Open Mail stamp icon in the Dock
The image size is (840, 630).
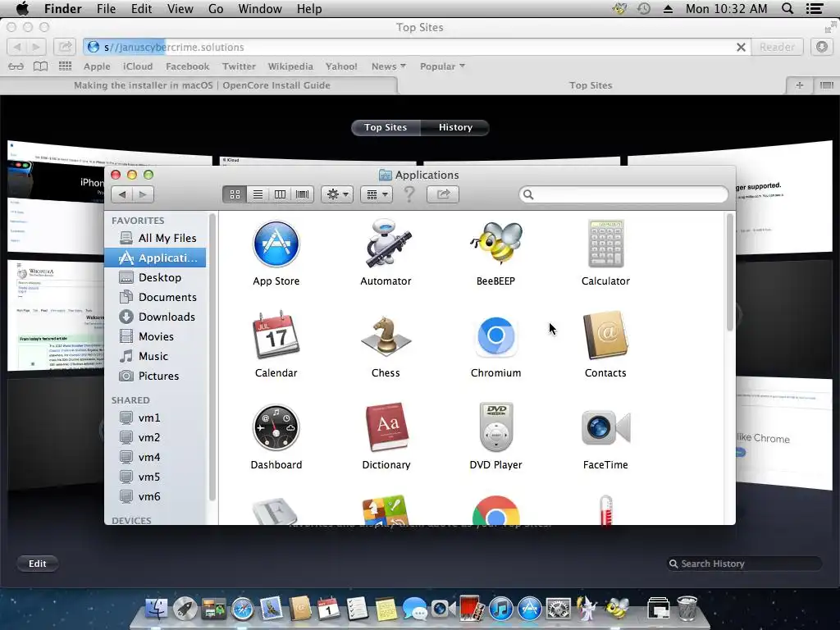(x=271, y=609)
